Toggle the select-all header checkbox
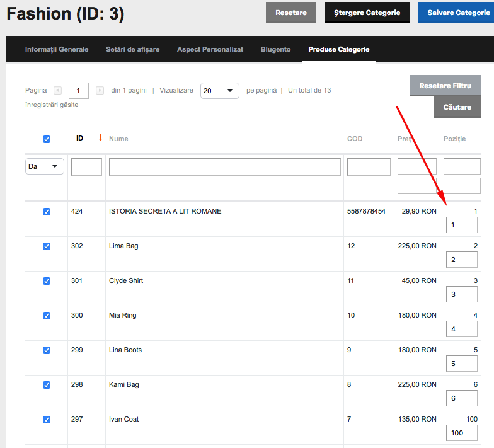 click(47, 139)
